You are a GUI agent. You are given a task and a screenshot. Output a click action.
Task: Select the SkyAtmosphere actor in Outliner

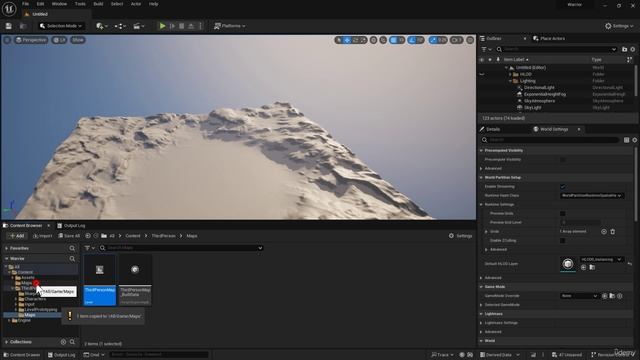tap(539, 101)
